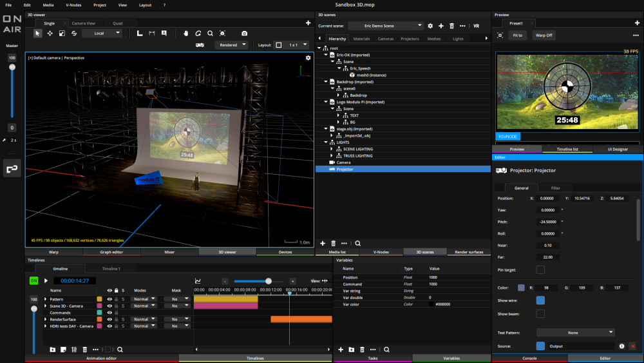Click the camera snapshot icon in viewer toolbar
The image size is (644, 363).
(244, 33)
